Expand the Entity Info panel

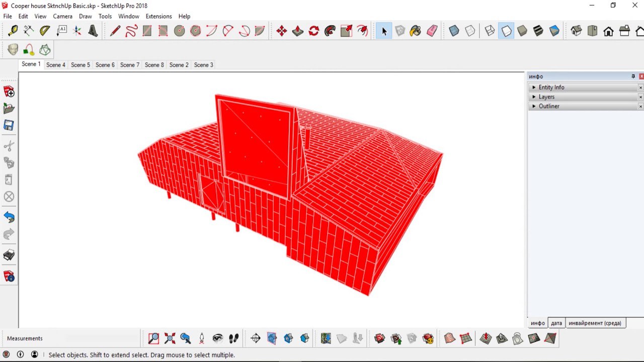click(x=584, y=87)
